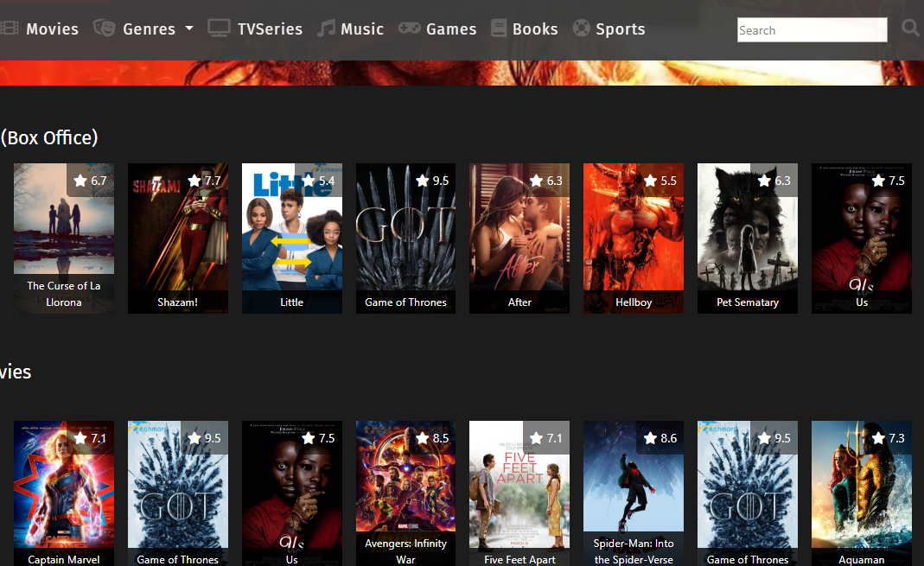Screen dimensions: 924x566
Task: Open the Captain Marvel poster
Action: coord(64,493)
